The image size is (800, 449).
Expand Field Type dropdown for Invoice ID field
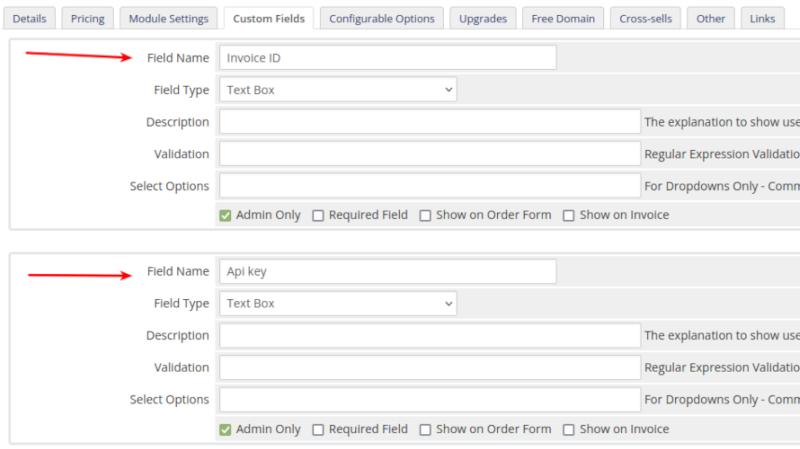337,90
